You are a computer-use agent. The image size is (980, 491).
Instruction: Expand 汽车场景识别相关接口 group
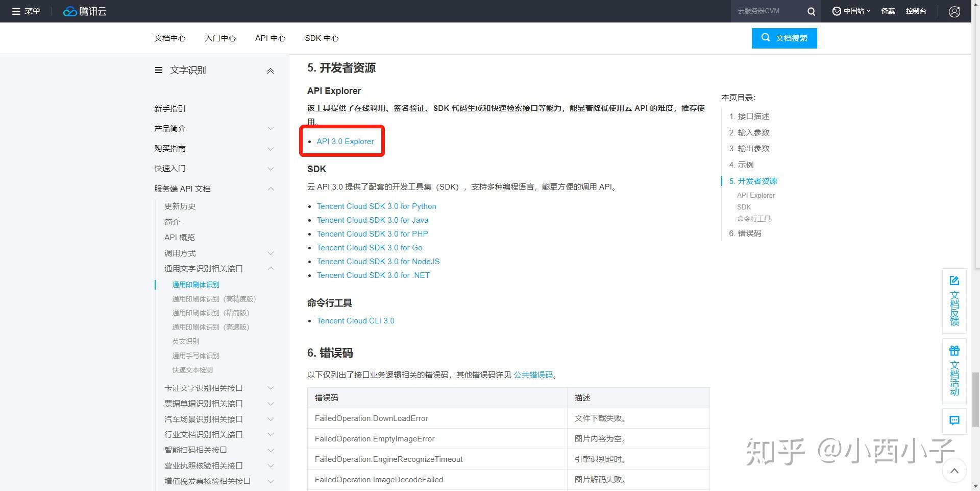(x=271, y=419)
